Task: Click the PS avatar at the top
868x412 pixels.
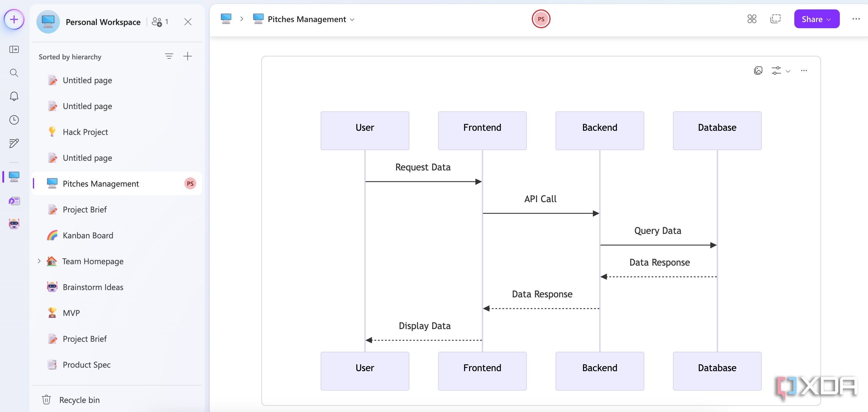Action: click(x=541, y=19)
